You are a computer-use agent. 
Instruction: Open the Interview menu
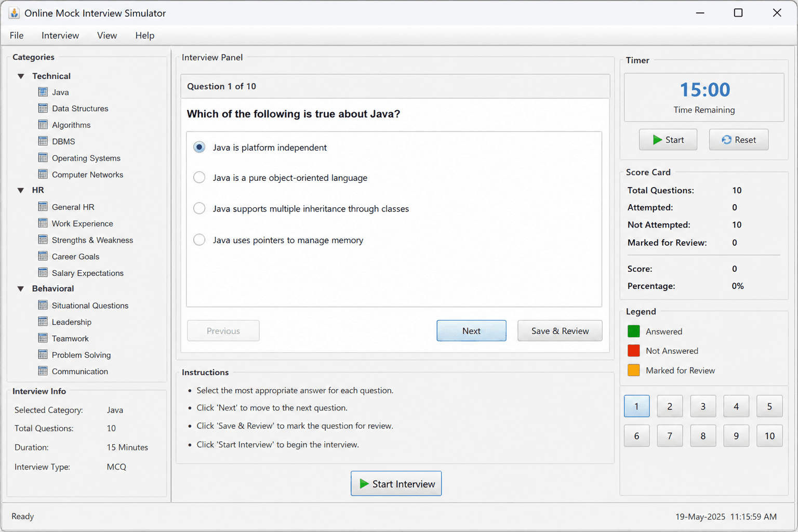pos(60,35)
